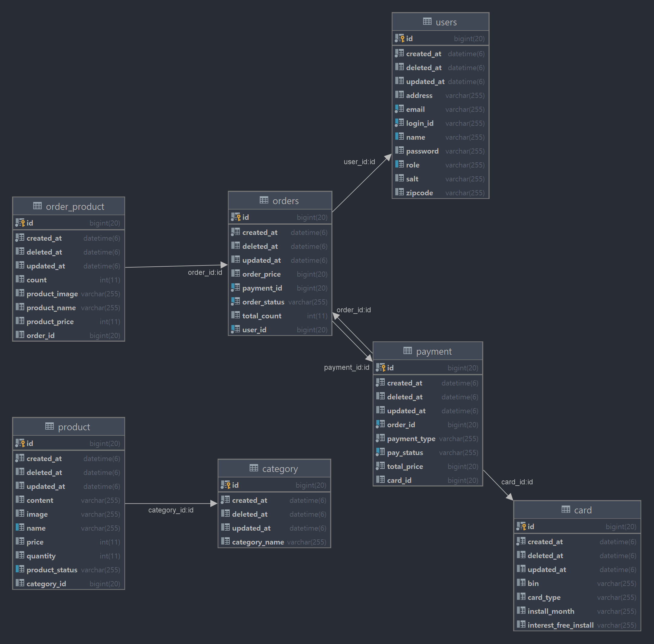654x644 pixels.
Task: Select the install_month column in card
Action: click(x=577, y=611)
